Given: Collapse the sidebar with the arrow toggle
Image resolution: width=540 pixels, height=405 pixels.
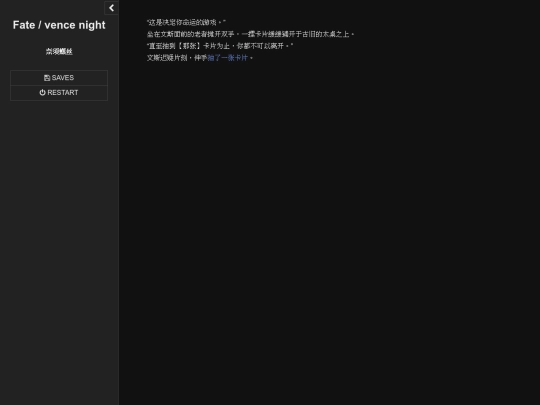Looking at the screenshot, I should (x=111, y=8).
